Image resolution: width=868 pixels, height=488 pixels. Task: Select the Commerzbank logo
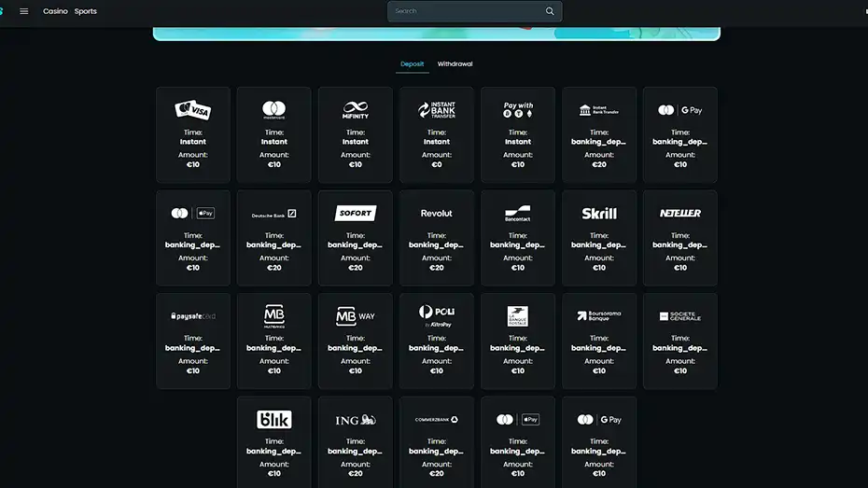click(437, 419)
